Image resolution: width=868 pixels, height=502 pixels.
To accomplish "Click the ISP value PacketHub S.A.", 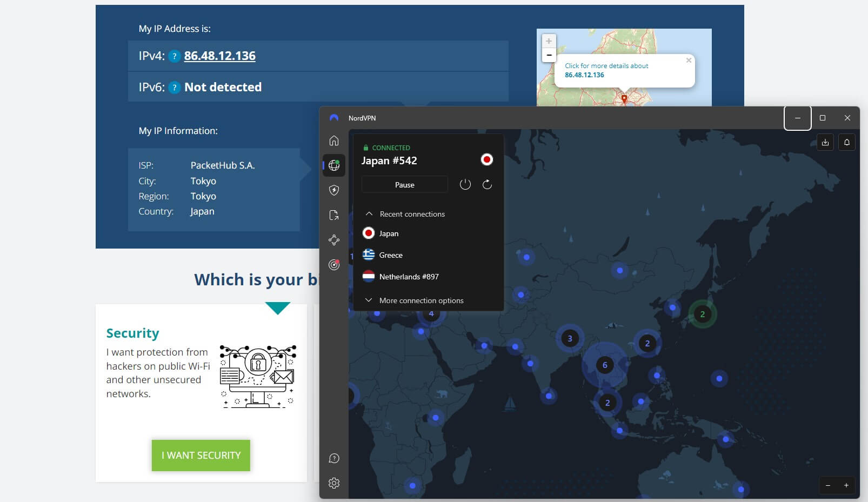I will (223, 165).
